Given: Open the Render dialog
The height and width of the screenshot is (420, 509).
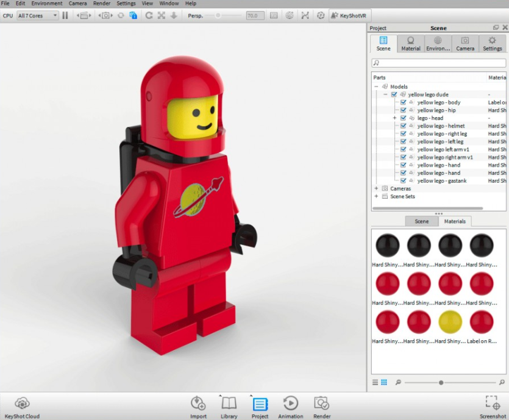Looking at the screenshot, I should 322,408.
